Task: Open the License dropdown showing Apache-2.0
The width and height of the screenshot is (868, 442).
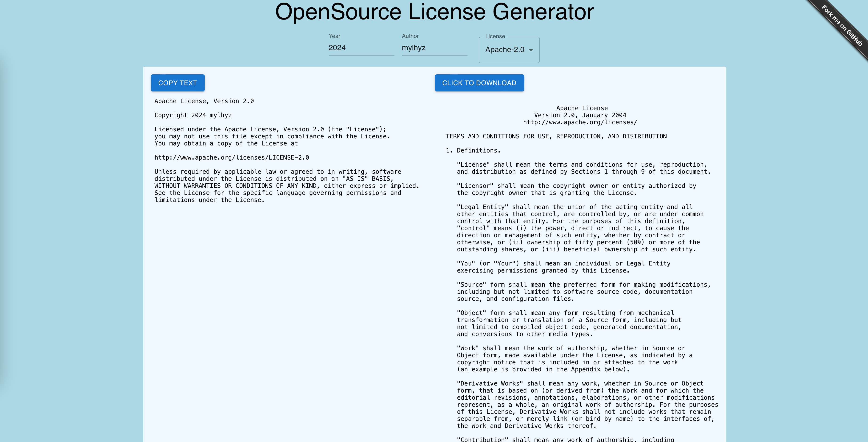Action: pos(509,50)
